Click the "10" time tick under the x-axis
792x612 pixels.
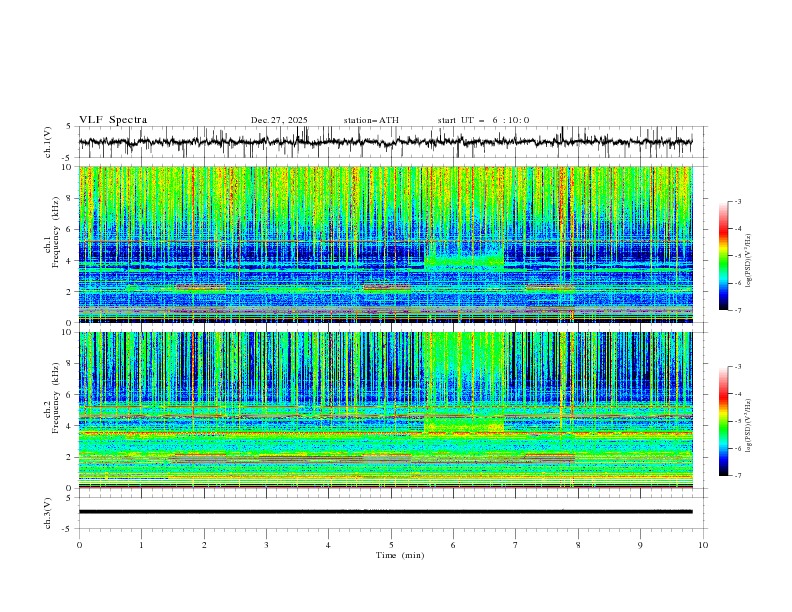(x=703, y=545)
